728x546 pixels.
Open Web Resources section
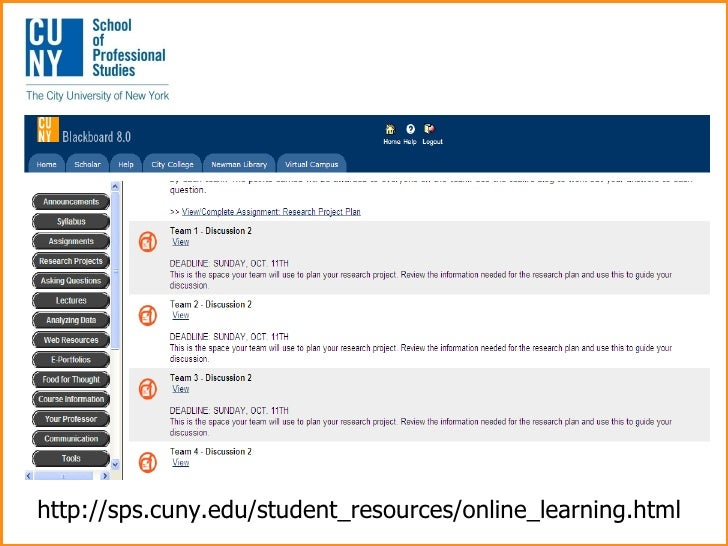click(71, 340)
